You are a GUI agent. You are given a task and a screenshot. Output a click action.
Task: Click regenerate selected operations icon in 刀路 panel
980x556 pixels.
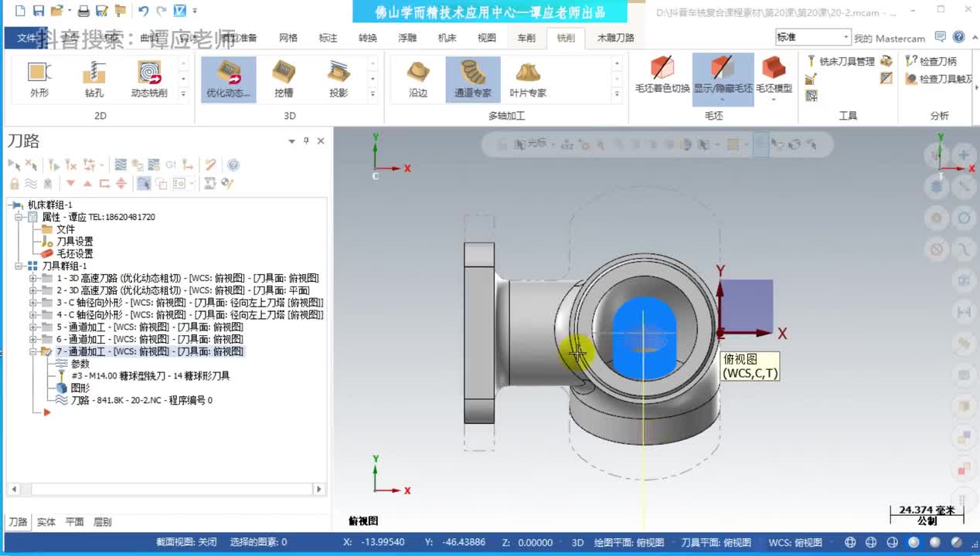(53, 164)
